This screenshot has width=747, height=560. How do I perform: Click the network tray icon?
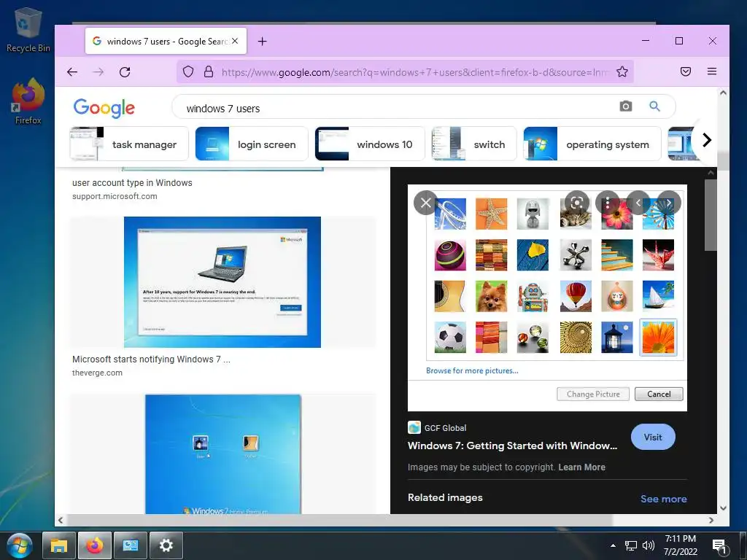click(631, 545)
